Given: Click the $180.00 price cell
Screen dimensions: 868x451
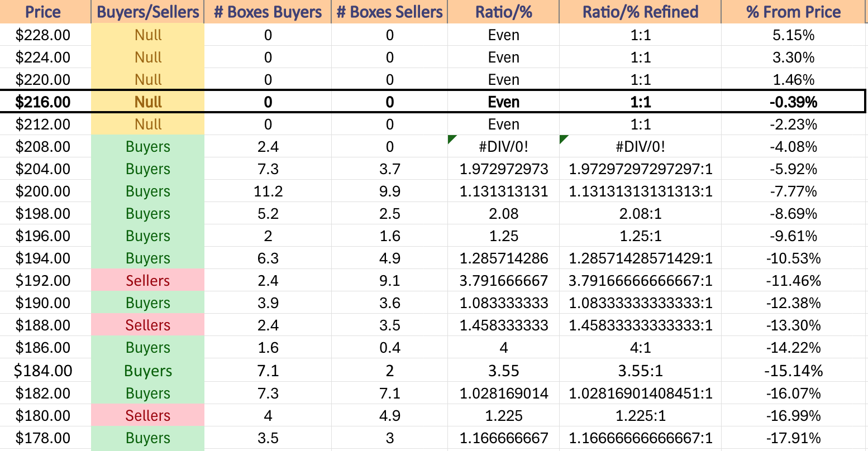Looking at the screenshot, I should pos(45,416).
